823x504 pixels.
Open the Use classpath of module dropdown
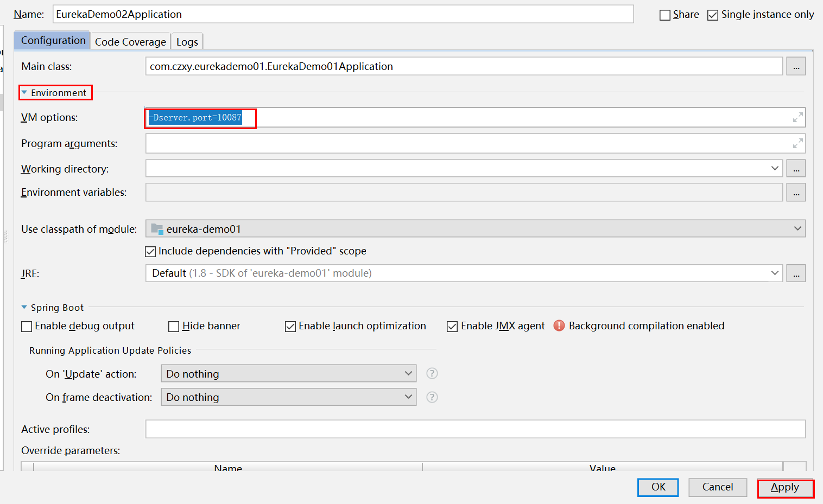click(x=797, y=228)
